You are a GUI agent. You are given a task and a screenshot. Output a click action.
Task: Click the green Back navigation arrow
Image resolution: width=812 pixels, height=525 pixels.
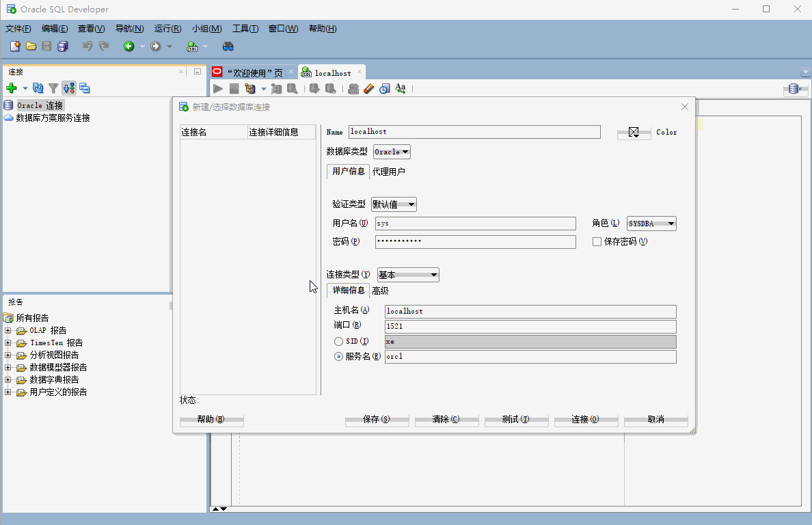pos(129,46)
